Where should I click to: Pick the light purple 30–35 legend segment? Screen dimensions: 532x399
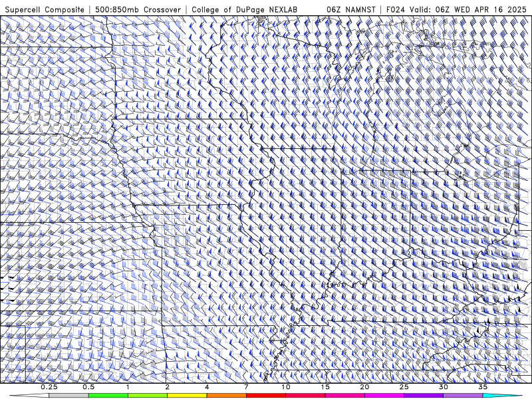click(x=463, y=396)
